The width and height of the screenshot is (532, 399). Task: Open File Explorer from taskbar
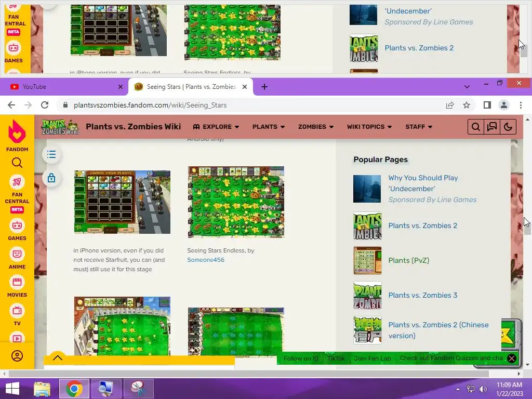42,389
